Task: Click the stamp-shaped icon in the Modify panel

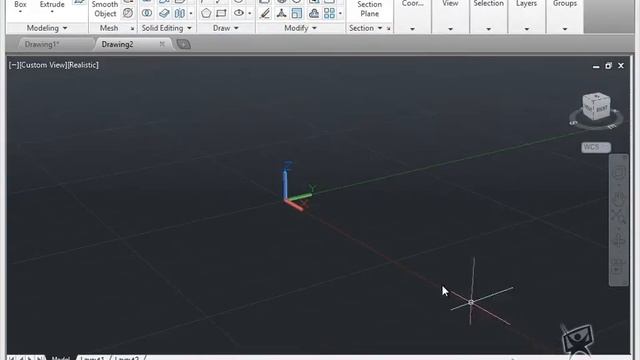Action: click(x=313, y=13)
